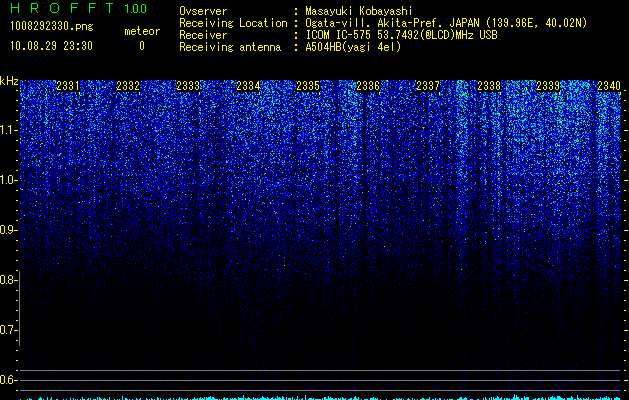Click the 0.7 kHz frequency label
The image size is (629, 400).
[x=8, y=330]
